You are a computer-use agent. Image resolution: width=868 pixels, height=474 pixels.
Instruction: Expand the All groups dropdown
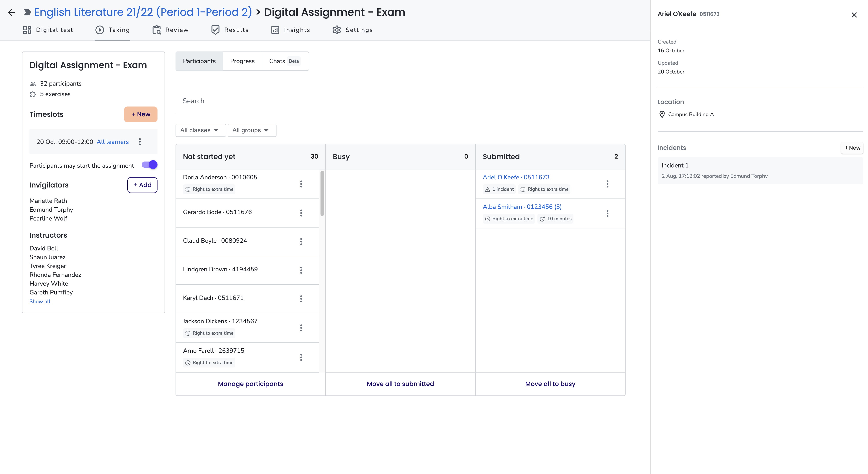coord(252,130)
